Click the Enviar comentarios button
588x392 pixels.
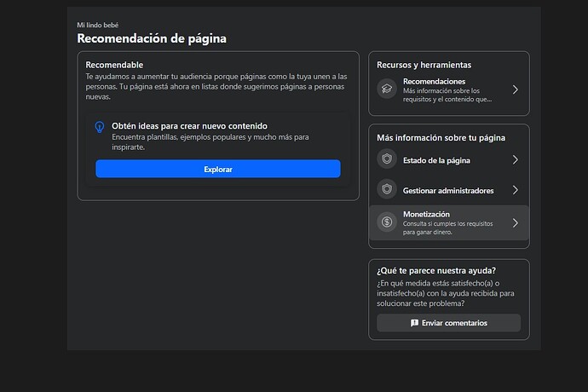[x=448, y=323]
